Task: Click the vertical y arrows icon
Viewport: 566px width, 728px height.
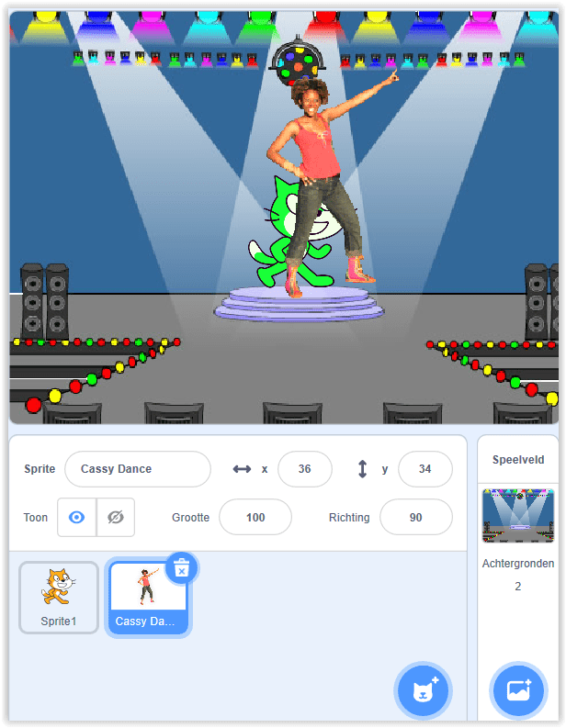Action: (x=362, y=469)
